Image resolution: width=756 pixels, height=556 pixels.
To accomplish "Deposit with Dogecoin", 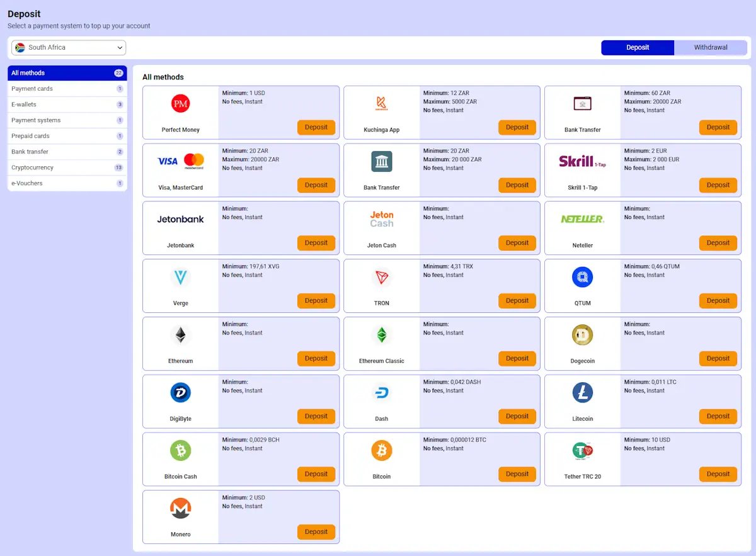I will tap(718, 358).
